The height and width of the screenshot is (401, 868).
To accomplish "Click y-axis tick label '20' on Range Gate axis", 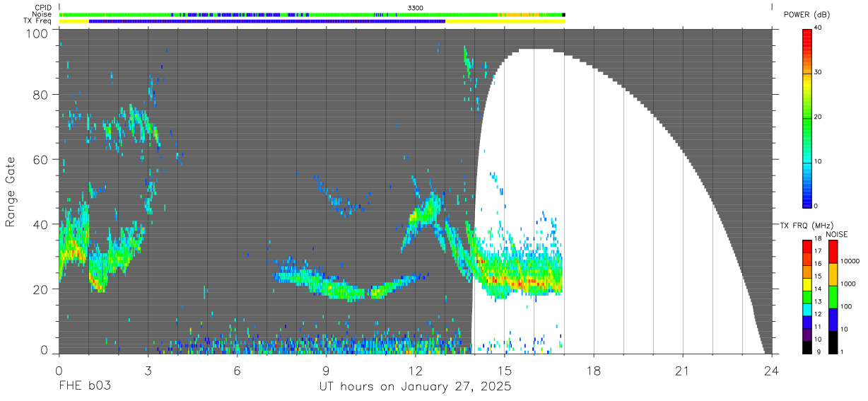I will 42,289.
